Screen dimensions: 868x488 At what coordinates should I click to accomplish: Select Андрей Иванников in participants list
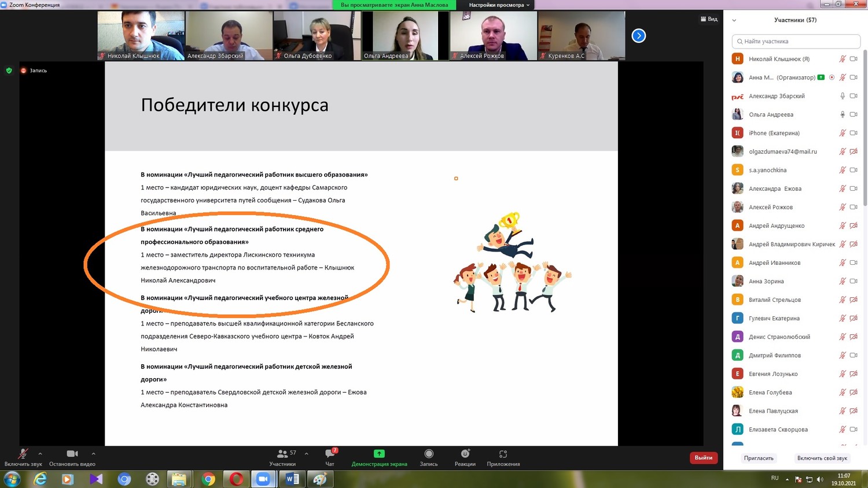click(795, 263)
